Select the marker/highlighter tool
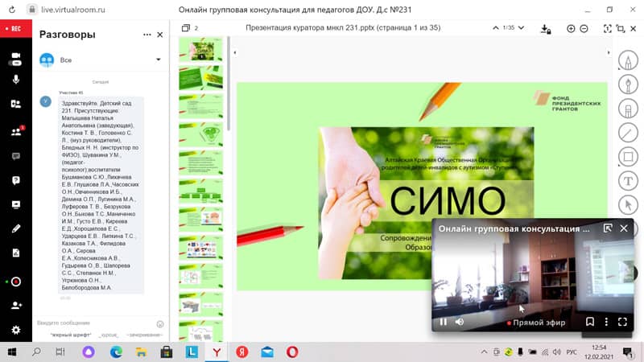The height and width of the screenshot is (362, 644). pyautogui.click(x=628, y=109)
